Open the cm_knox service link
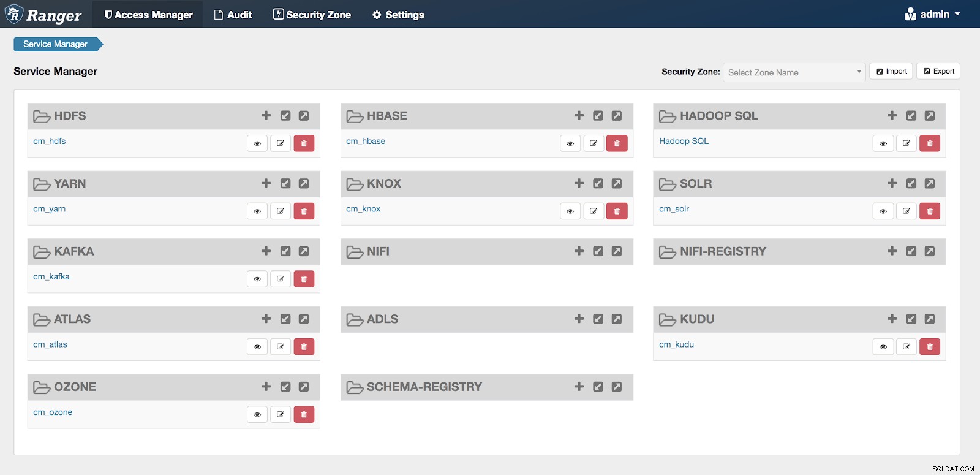This screenshot has height=475, width=980. pyautogui.click(x=363, y=209)
